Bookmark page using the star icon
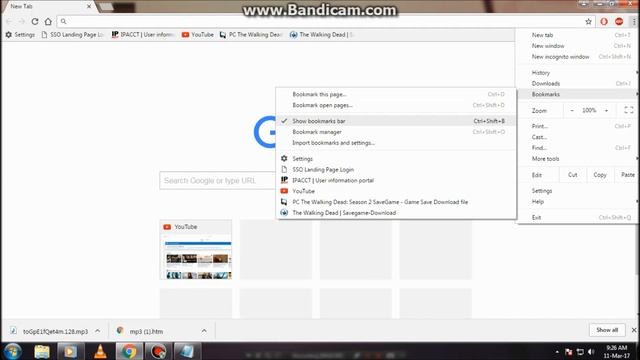 pos(588,22)
